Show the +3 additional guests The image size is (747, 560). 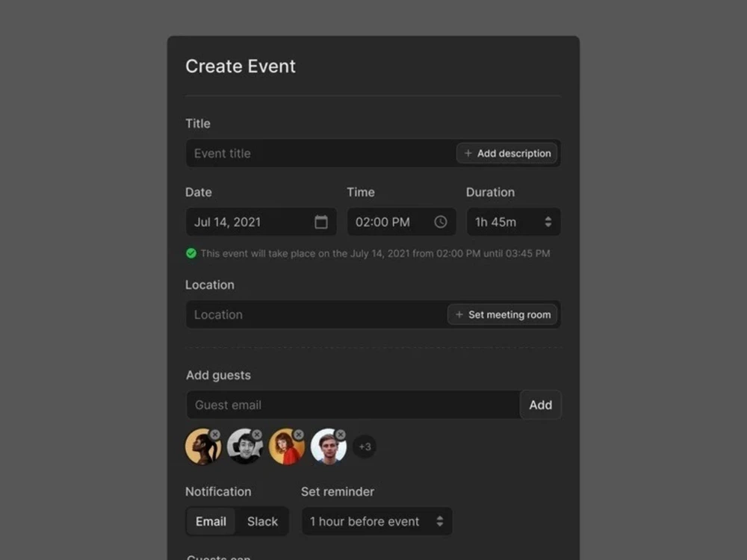(x=365, y=447)
